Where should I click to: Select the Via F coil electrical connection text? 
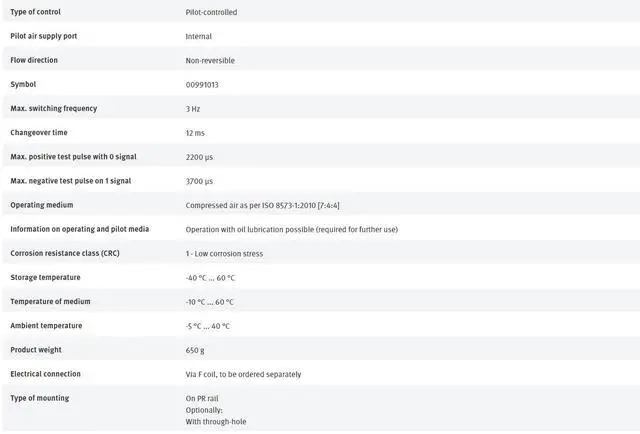tap(243, 374)
